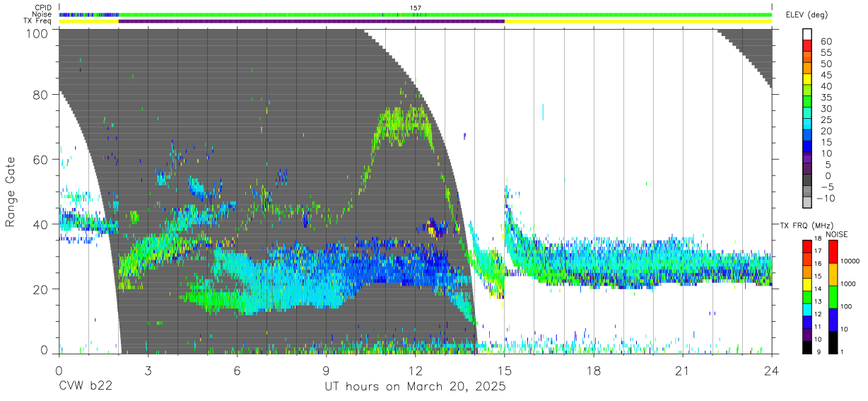Click the y-axis tick label '40' on the Range Gate axis

pos(41,224)
